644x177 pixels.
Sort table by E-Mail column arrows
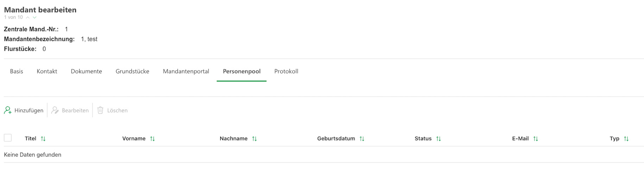[536, 139]
